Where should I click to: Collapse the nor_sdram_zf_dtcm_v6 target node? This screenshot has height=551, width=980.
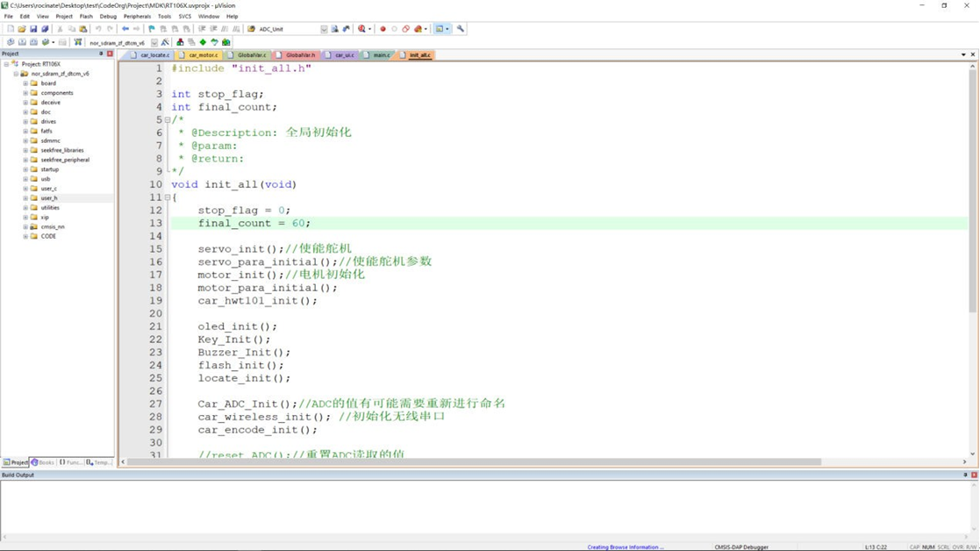coord(17,74)
